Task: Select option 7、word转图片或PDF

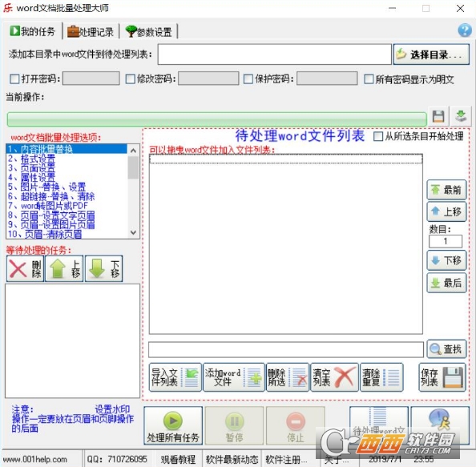Action: pos(67,206)
